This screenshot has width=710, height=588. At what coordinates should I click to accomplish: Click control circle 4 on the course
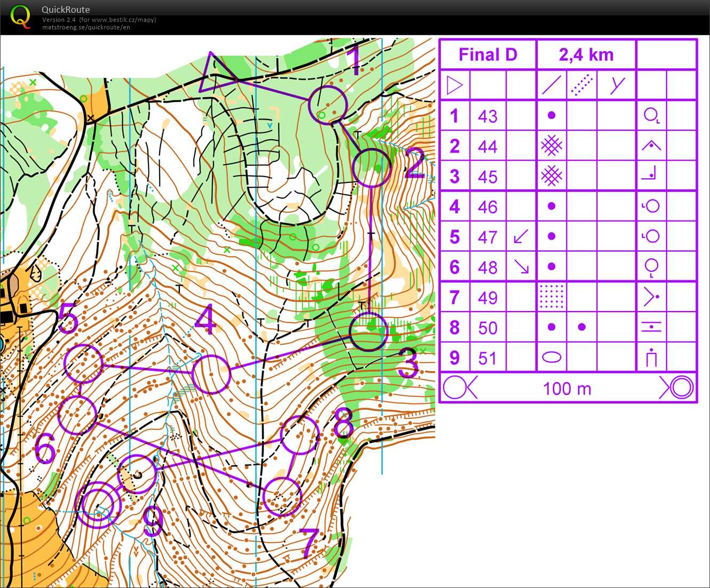(x=211, y=374)
